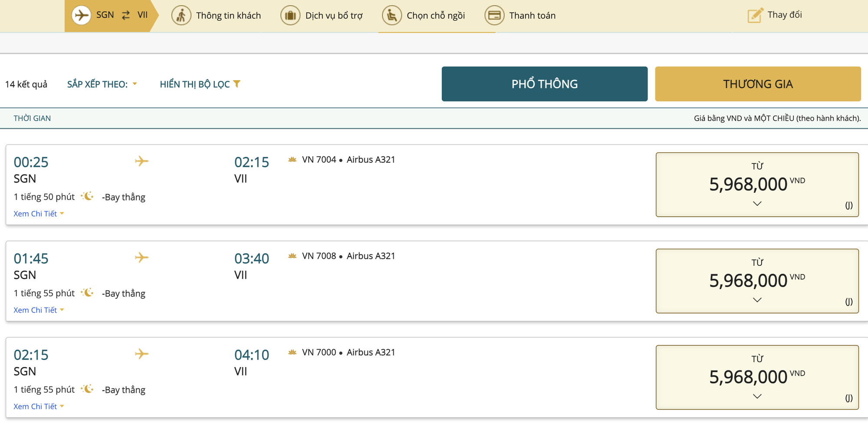Click the VN 7000 Airbus A321 flight text
Image resolution: width=868 pixels, height=429 pixels.
(x=349, y=352)
